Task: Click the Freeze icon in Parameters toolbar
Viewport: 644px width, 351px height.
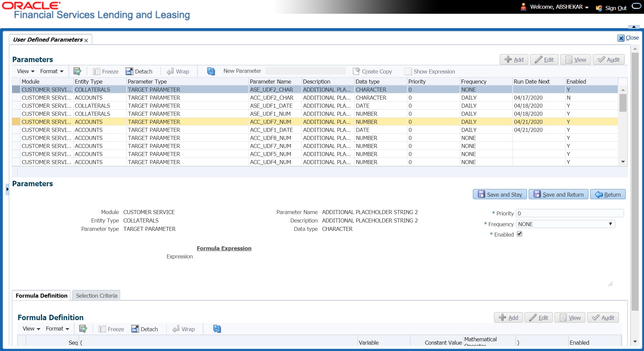Action: 96,71
